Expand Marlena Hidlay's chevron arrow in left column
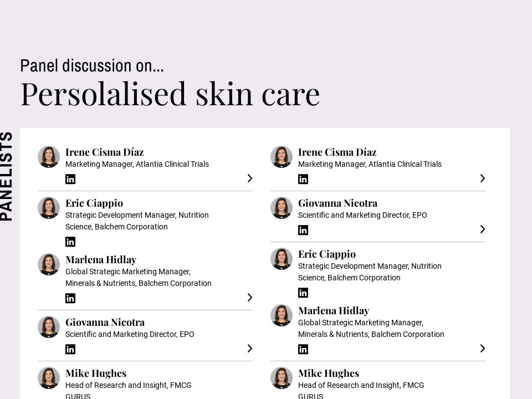 pyautogui.click(x=249, y=298)
